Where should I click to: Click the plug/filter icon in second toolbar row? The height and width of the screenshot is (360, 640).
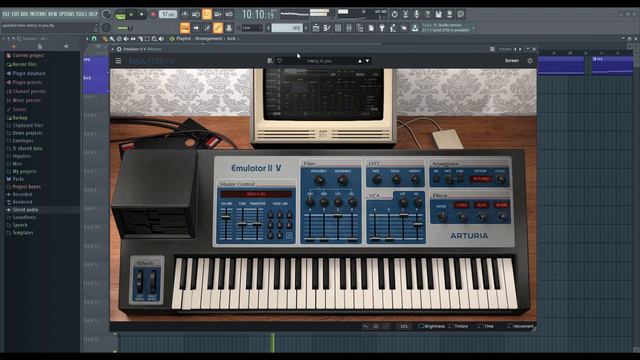382,28
